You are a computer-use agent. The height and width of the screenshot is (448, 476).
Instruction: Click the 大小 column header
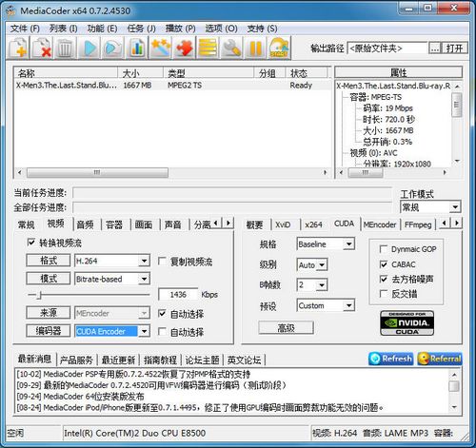click(x=140, y=73)
